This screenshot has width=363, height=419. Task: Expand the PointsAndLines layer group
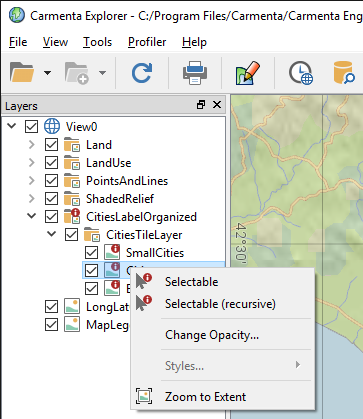click(x=32, y=180)
